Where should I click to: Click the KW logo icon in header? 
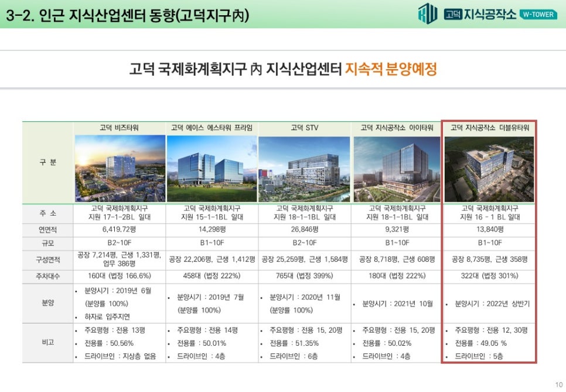pyautogui.click(x=428, y=13)
